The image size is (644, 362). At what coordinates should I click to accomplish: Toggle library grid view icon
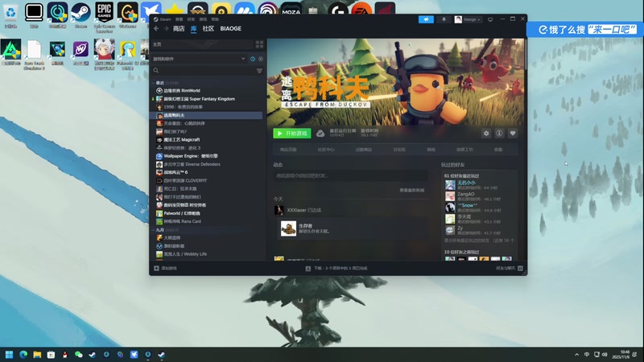[259, 44]
